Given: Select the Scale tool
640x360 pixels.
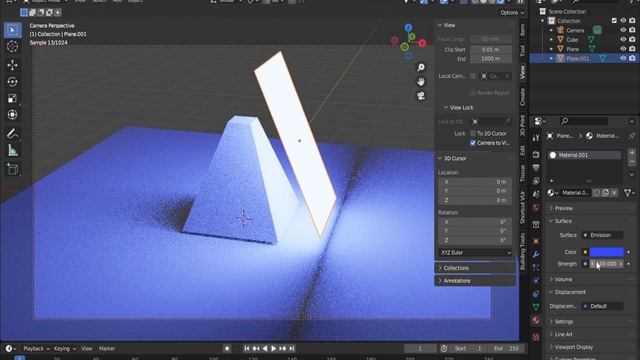Looking at the screenshot, I should coord(13,98).
